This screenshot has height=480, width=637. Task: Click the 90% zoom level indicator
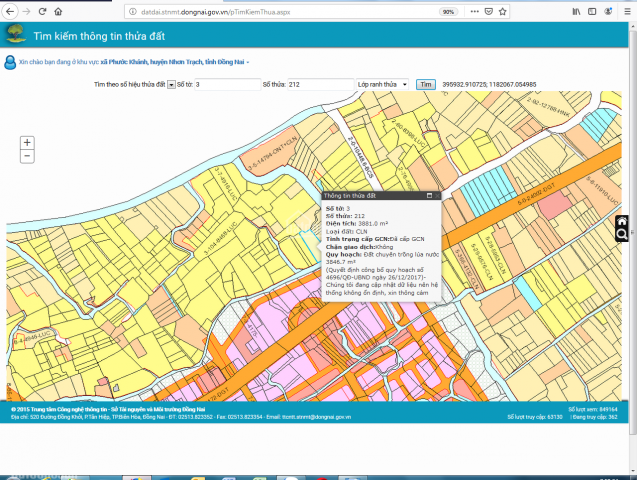[448, 11]
